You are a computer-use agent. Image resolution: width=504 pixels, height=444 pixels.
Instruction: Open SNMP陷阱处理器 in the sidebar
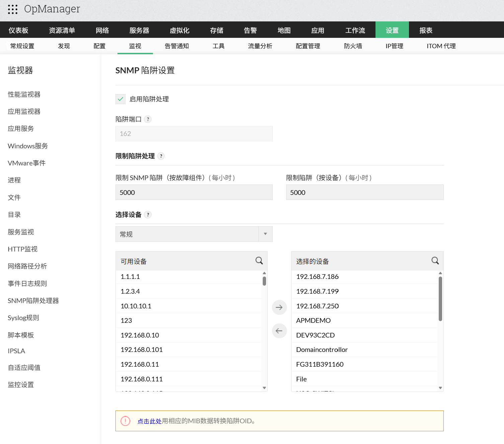[33, 301]
